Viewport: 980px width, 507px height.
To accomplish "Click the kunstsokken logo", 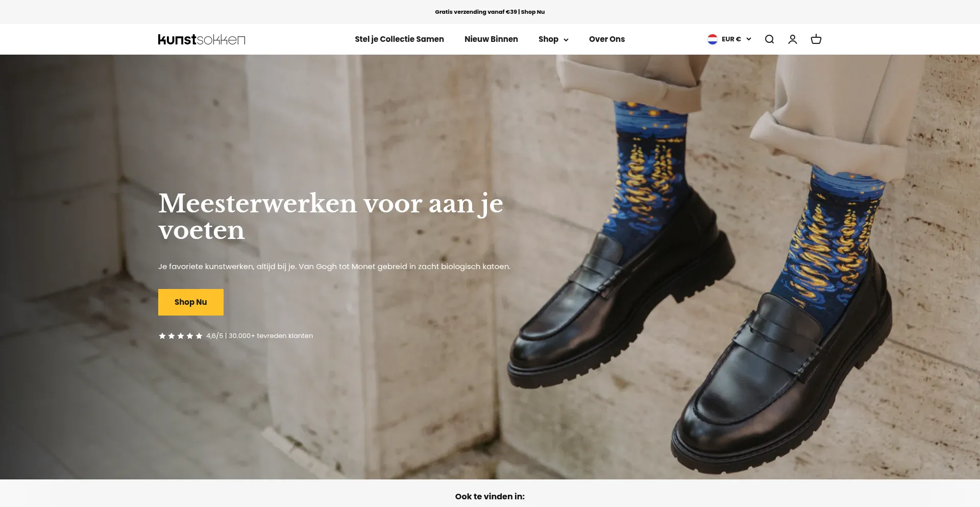I will tap(202, 39).
